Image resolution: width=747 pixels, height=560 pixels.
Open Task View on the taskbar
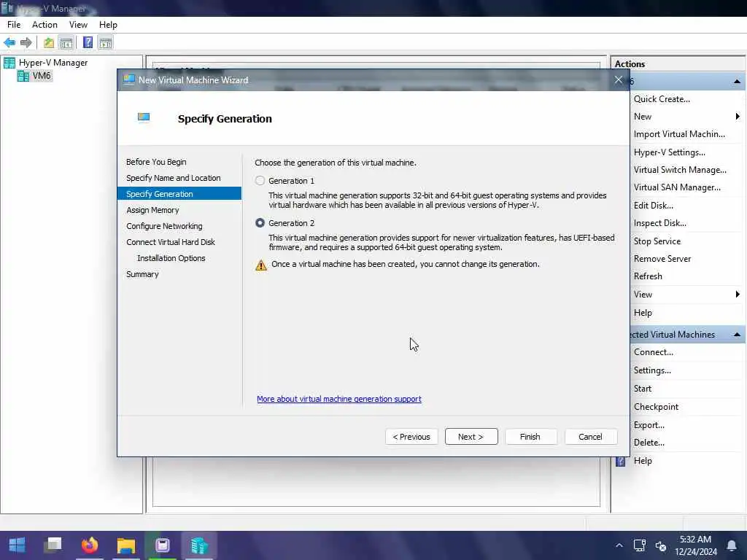(53, 545)
